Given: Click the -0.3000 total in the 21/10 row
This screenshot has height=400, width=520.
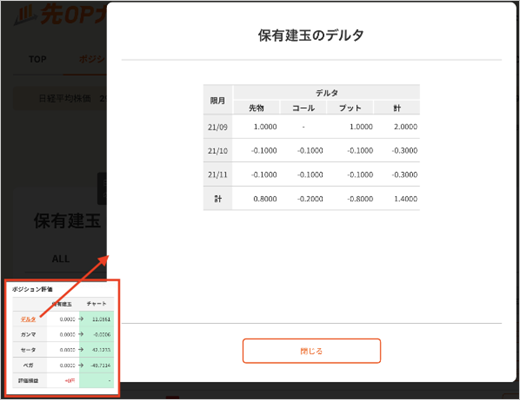Looking at the screenshot, I should (x=405, y=151).
